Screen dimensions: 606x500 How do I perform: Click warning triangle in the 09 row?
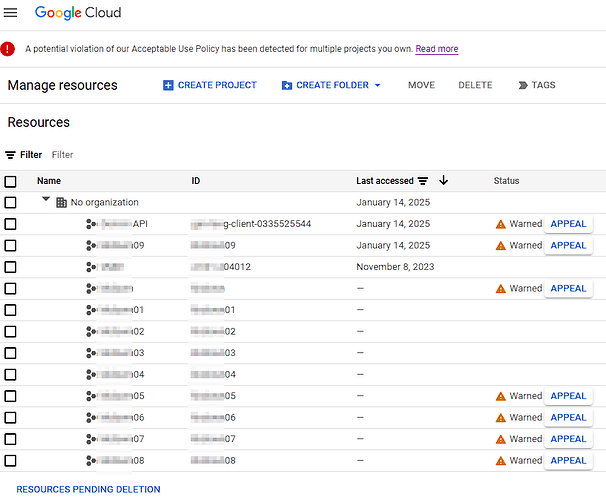pyautogui.click(x=500, y=246)
